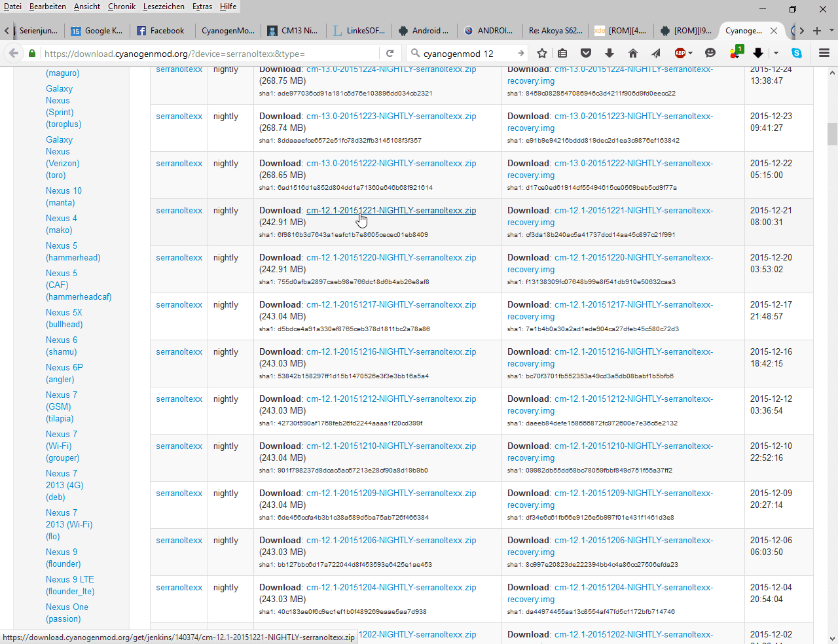This screenshot has height=644, width=838.
Task: Open the Datei menu
Action: pos(12,7)
